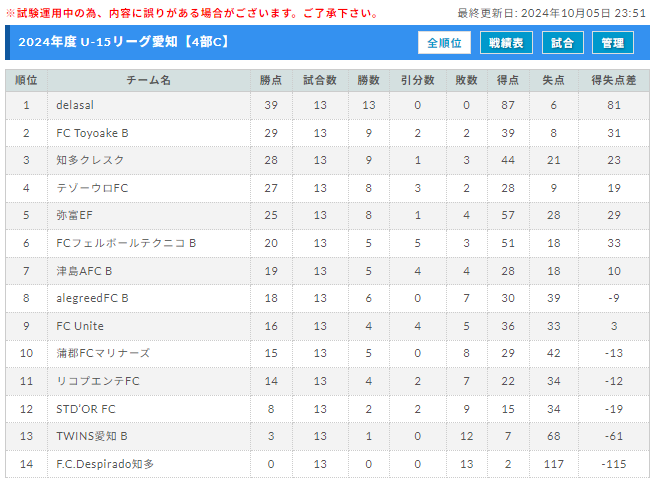The height and width of the screenshot is (482, 653).
Task: Open the alegreedFC B team entry
Action: 92,298
